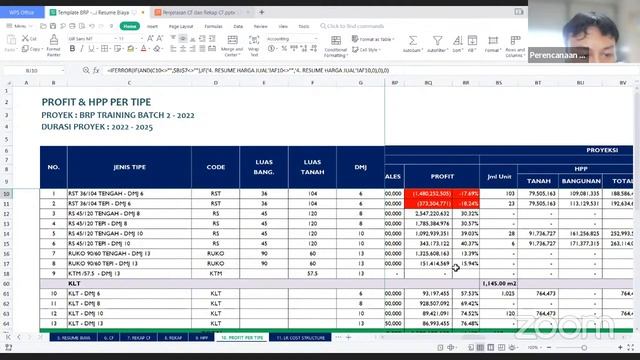The width and height of the screenshot is (640, 360).
Task: Switch to the RESUME BIAYA sheet tab
Action: pyautogui.click(x=73, y=338)
